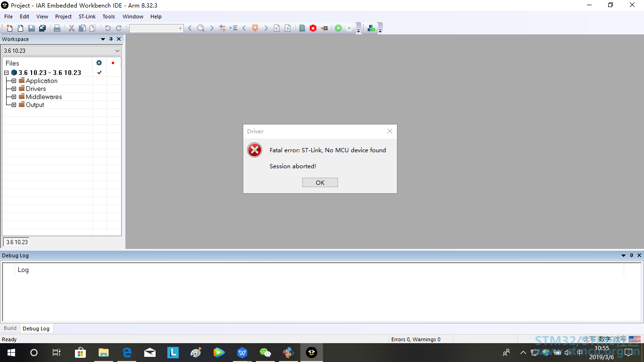
Task: Close the Workspace panel
Action: pyautogui.click(x=119, y=39)
